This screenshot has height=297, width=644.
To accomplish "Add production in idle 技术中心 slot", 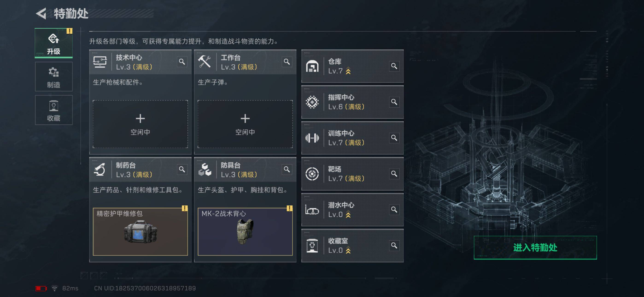I will 140,124.
